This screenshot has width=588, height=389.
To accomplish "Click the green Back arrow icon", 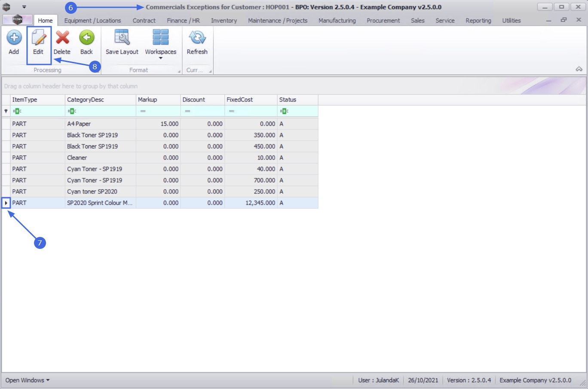I will tap(86, 38).
